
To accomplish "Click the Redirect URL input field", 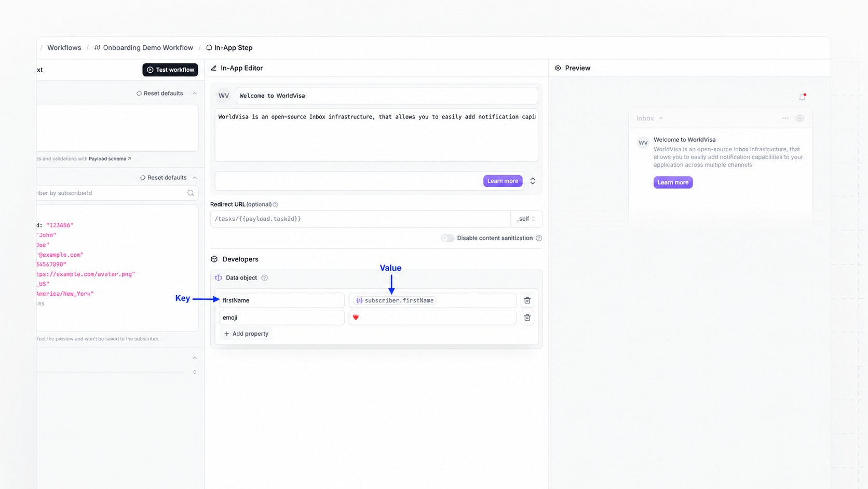I will 360,219.
